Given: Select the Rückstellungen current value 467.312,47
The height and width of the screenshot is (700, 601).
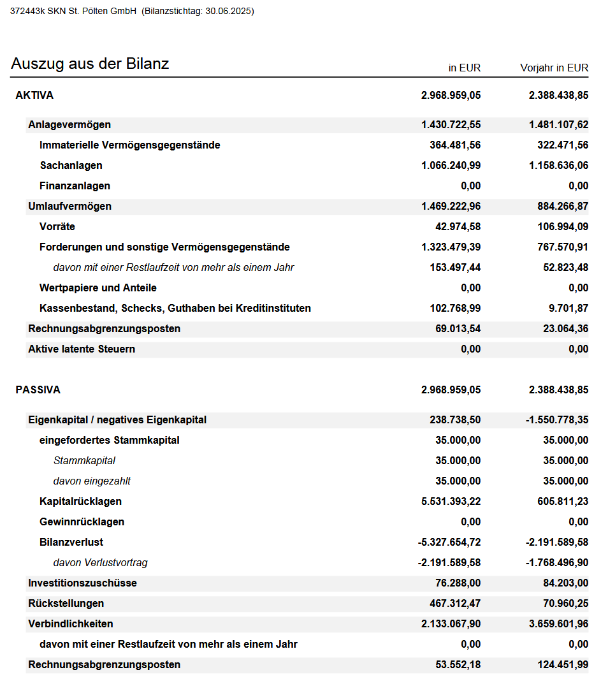Looking at the screenshot, I should pos(455,604).
